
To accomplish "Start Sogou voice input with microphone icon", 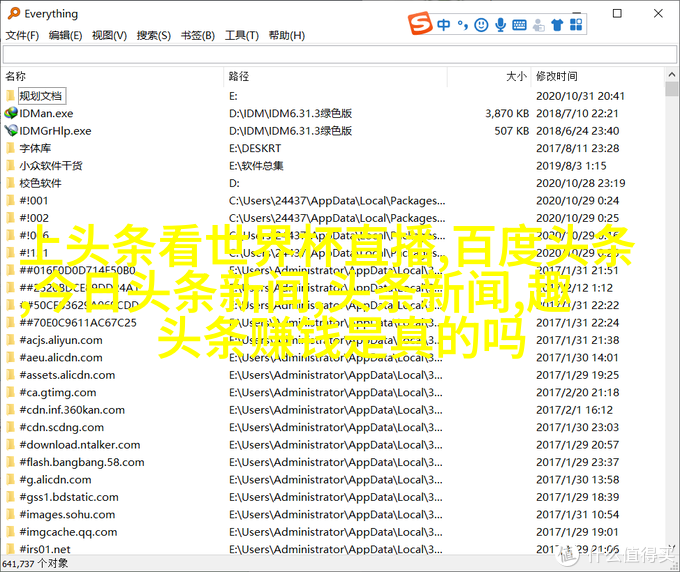I will pos(500,23).
